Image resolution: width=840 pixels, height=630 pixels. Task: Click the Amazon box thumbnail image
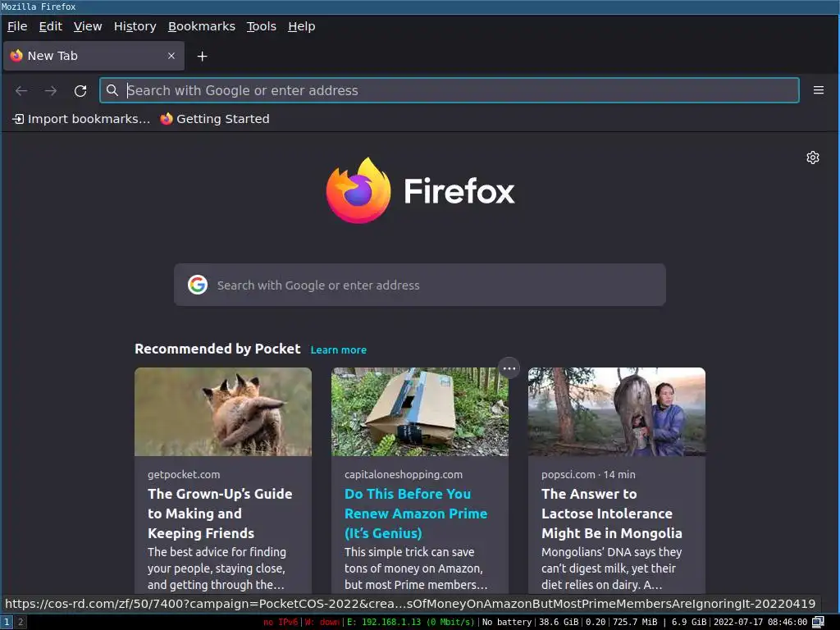click(419, 412)
